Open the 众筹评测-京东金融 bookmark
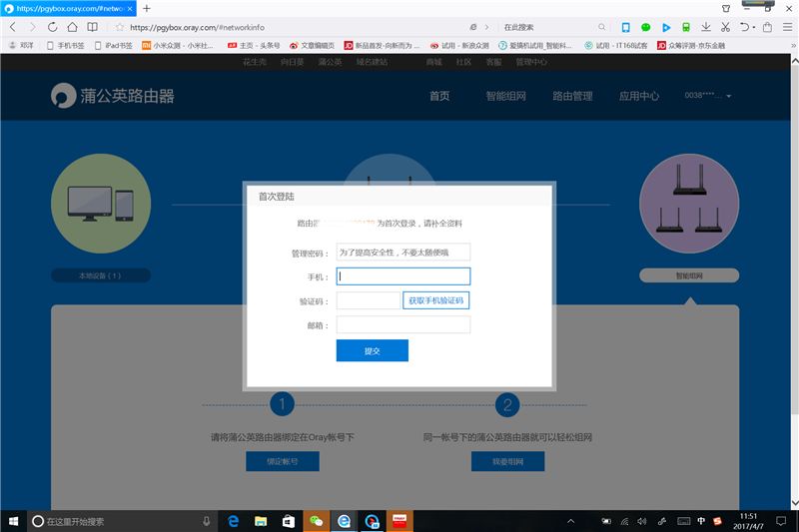 (691, 45)
